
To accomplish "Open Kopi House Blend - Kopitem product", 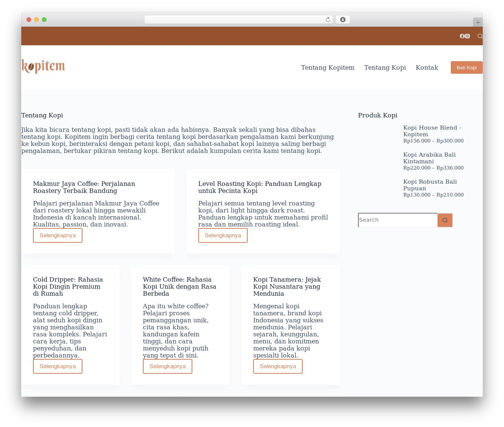I will tap(432, 131).
